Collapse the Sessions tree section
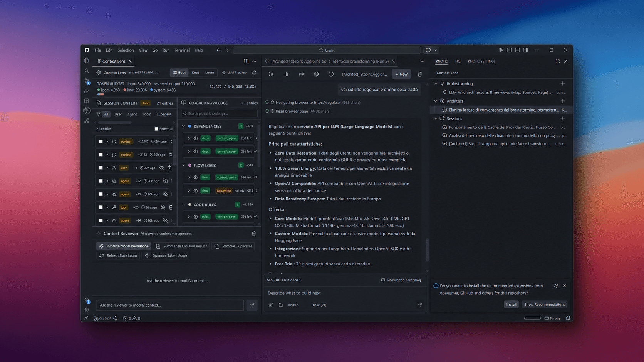This screenshot has width=644, height=362. (436, 118)
